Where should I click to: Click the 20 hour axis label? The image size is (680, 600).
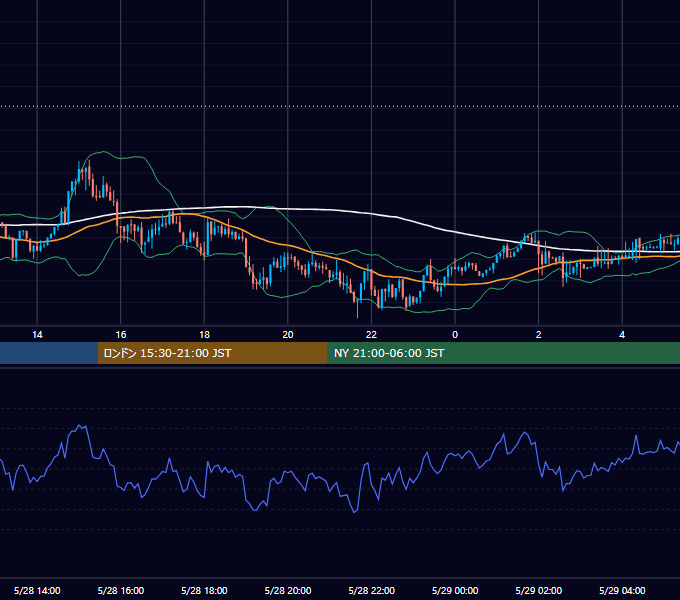288,335
